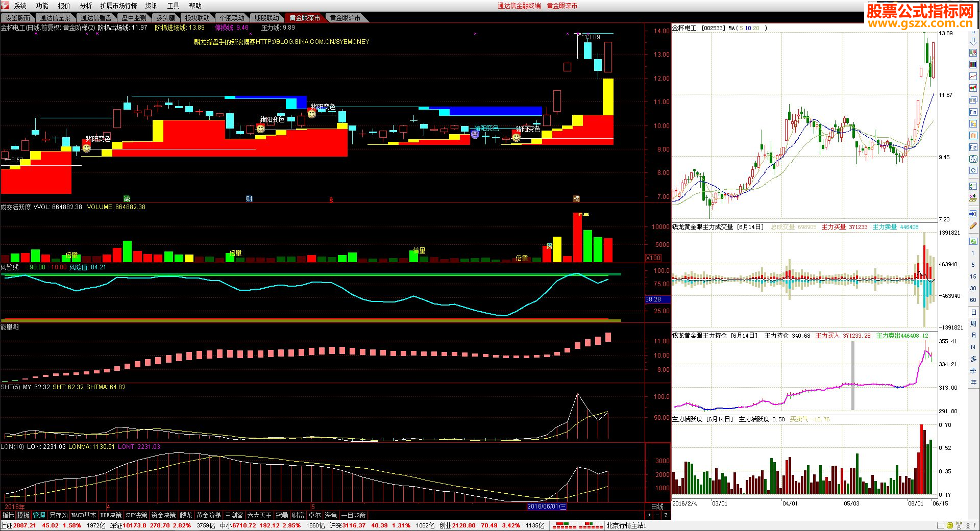Select the 30-minute period button
Screen dimensions: 980x531
pos(973,288)
